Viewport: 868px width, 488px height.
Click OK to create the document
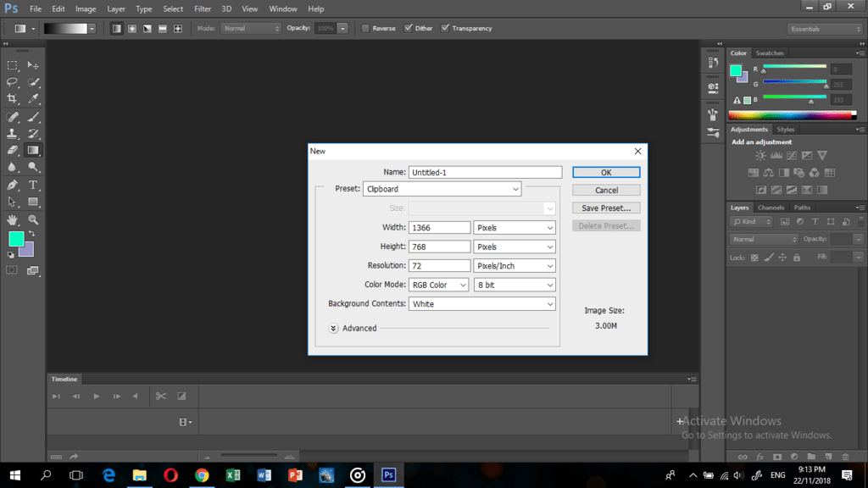tap(605, 171)
